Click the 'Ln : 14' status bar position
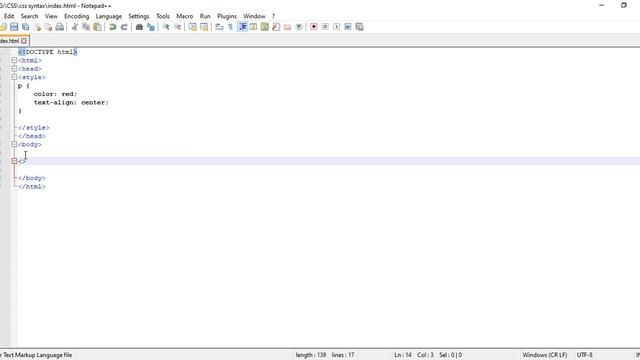 403,355
